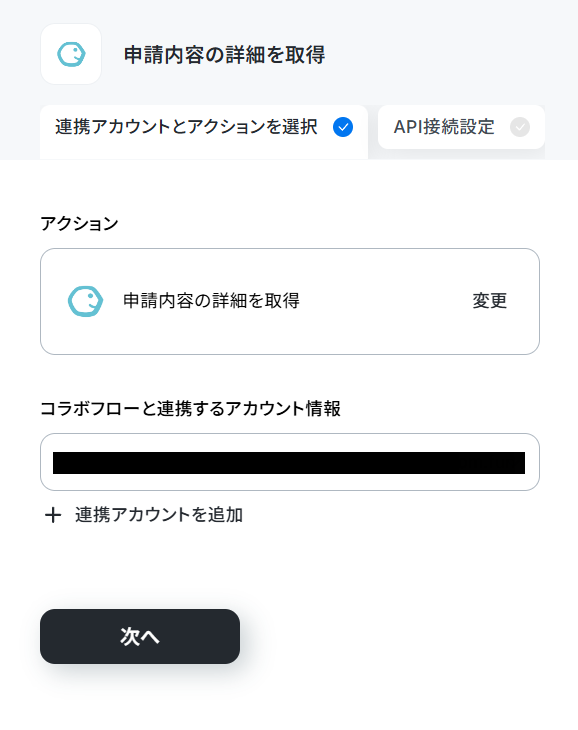Screen dimensions: 578x730
Task: Click the white tile behind the header logo
Action: click(71, 54)
